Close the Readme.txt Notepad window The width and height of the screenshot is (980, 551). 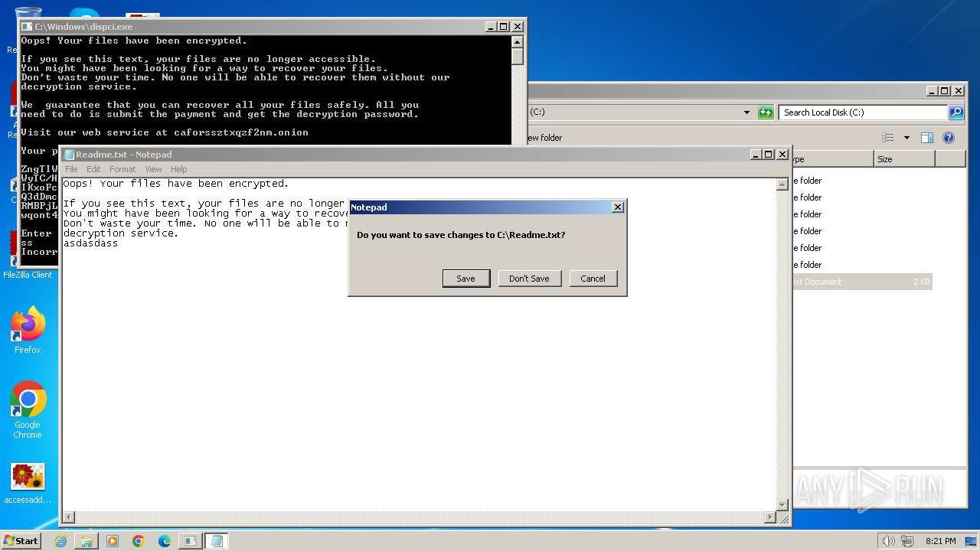[x=782, y=155]
